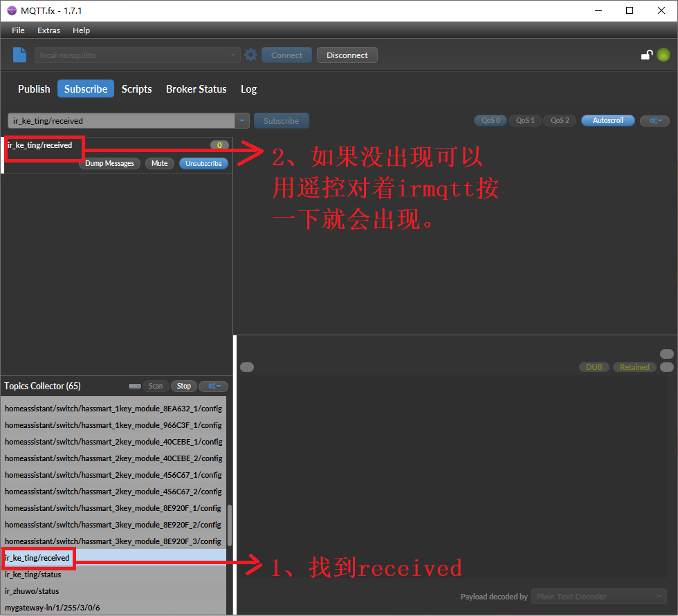678x616 pixels.
Task: Click the Scan button in Topics Collector
Action: [x=156, y=386]
